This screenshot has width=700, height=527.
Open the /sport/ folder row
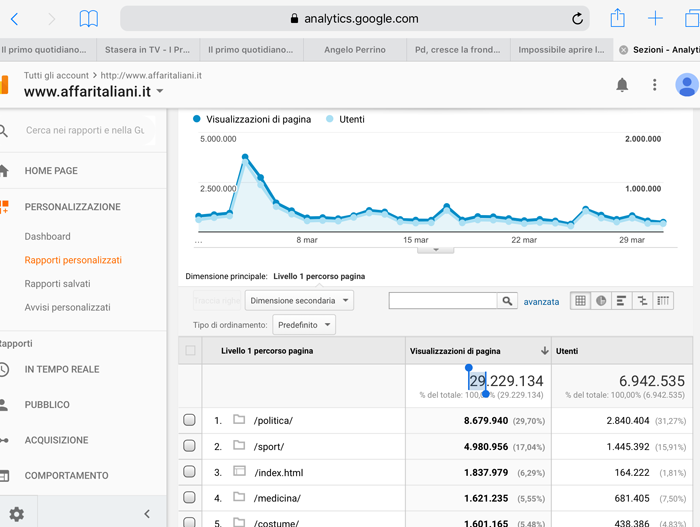tap(269, 447)
